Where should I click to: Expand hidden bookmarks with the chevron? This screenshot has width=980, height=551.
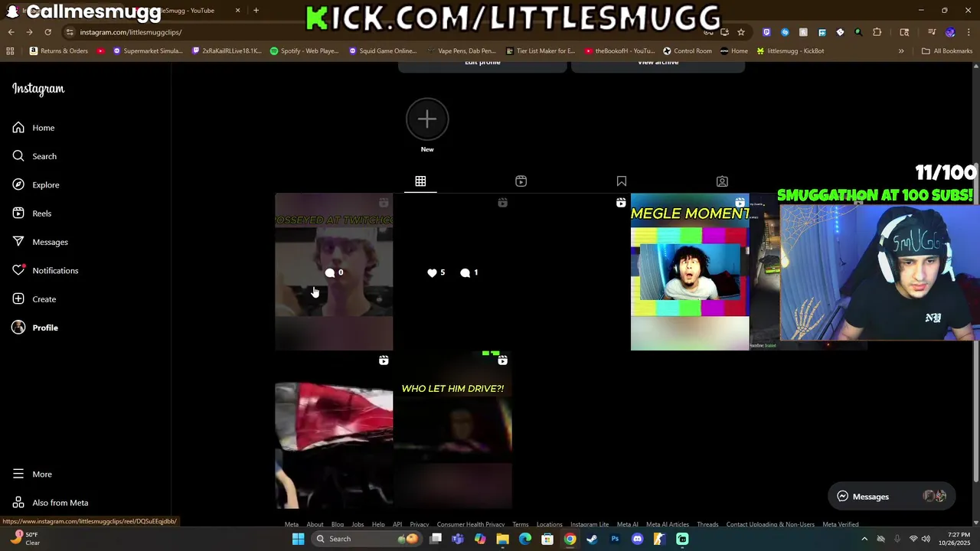click(x=901, y=51)
